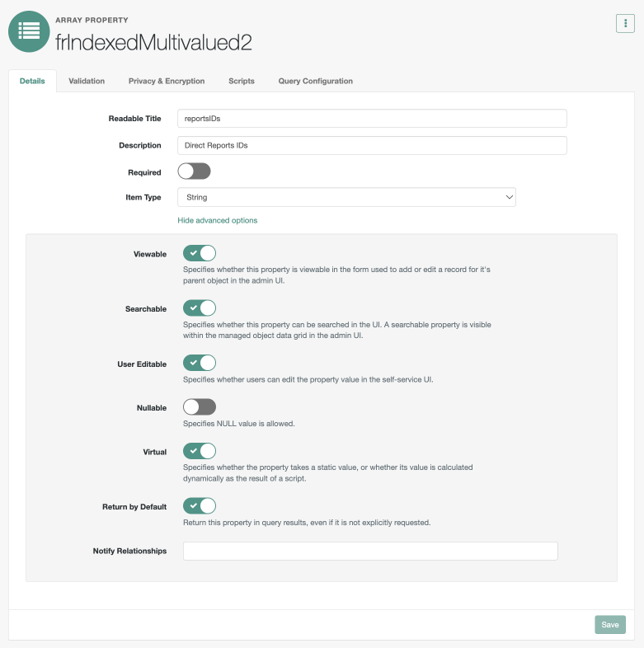The image size is (644, 648).
Task: Toggle the User Editable switch off
Action: 200,363
